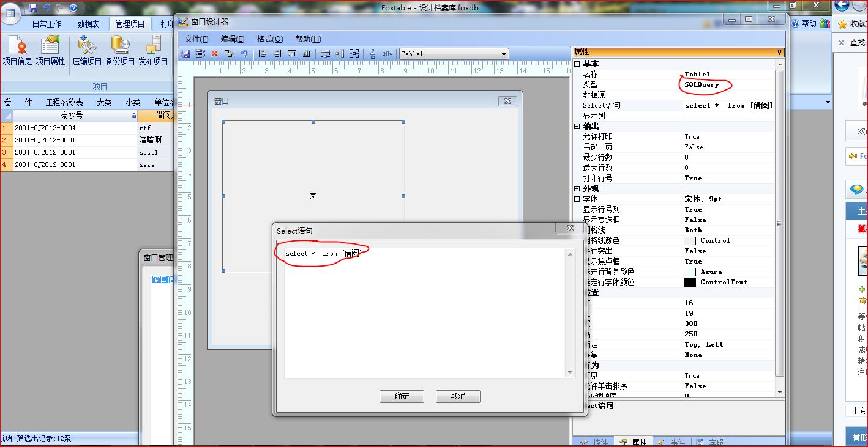The height and width of the screenshot is (447, 868).
Task: Open 压缩项目 (compress project)
Action: [x=88, y=50]
